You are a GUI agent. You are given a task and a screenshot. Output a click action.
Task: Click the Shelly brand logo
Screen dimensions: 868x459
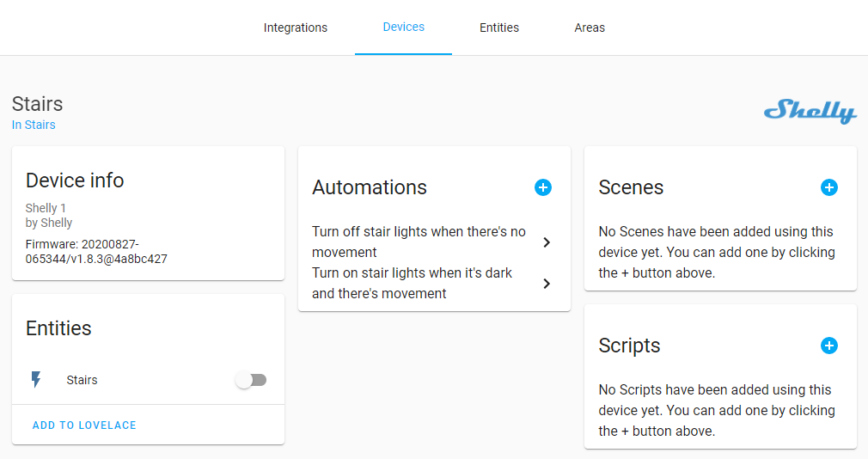810,112
